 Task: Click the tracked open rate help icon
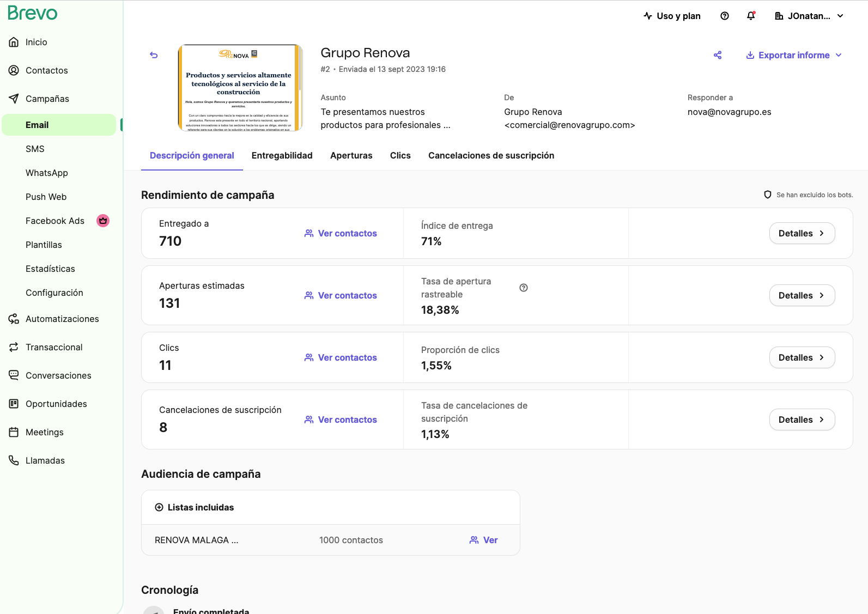(x=524, y=288)
